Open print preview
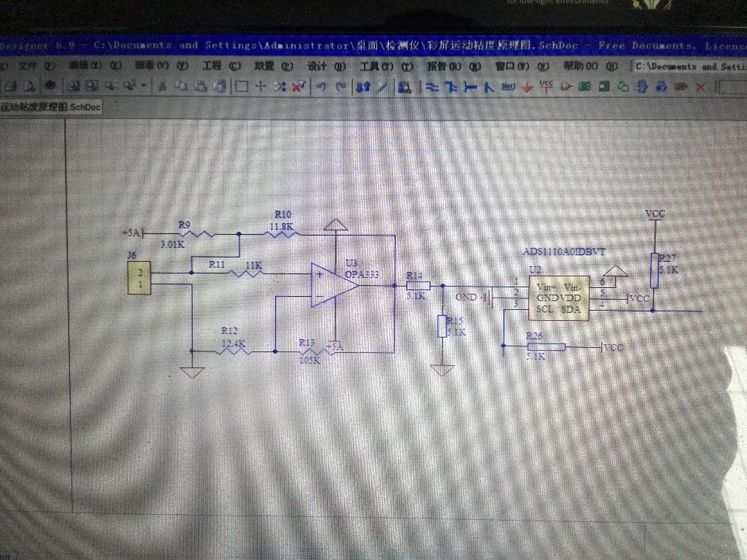The width and height of the screenshot is (747, 560). [29, 87]
